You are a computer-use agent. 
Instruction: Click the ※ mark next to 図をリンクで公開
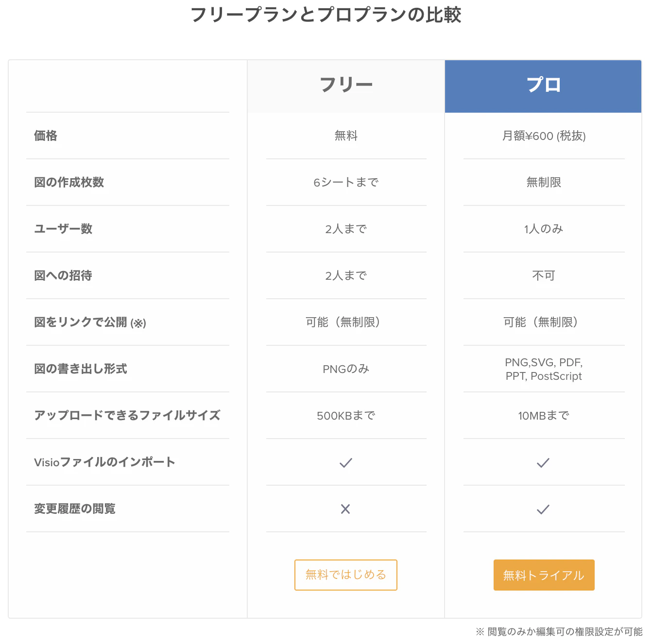click(139, 323)
